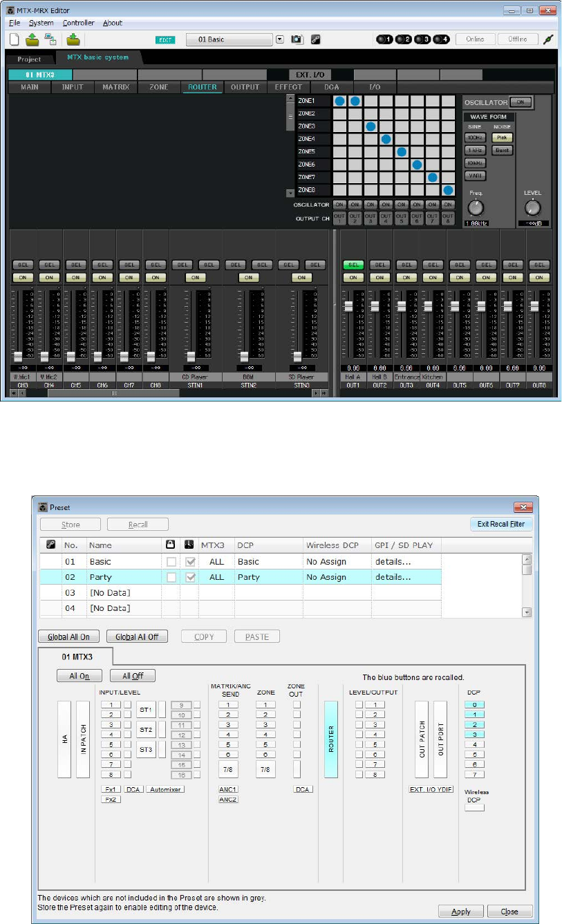Switch to the Project tab
Image resolution: width=562 pixels, height=924 pixels.
(29, 59)
